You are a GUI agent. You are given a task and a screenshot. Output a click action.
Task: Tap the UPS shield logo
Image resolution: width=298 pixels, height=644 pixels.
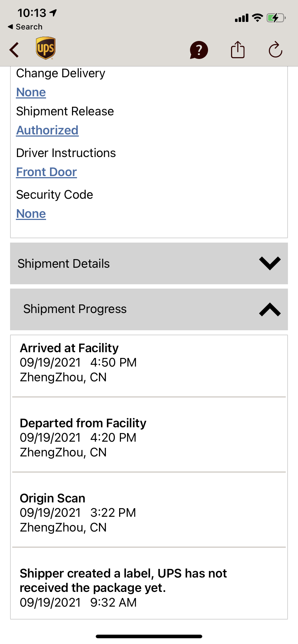coord(46,48)
